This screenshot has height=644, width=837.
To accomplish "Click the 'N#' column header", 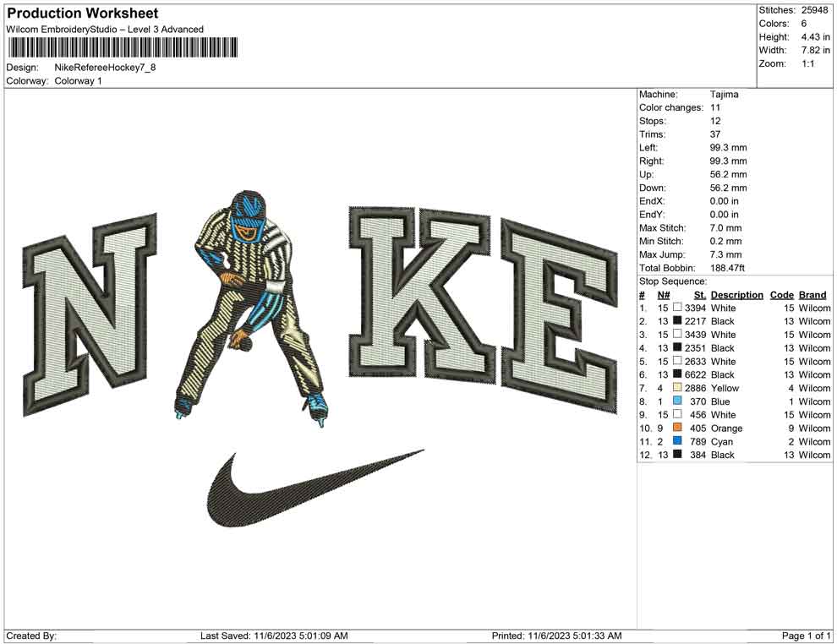I will [x=664, y=294].
